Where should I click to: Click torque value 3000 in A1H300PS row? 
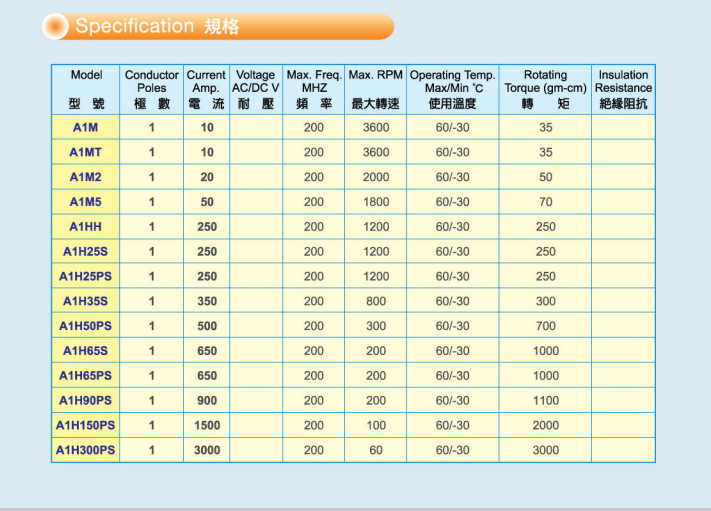click(x=546, y=450)
